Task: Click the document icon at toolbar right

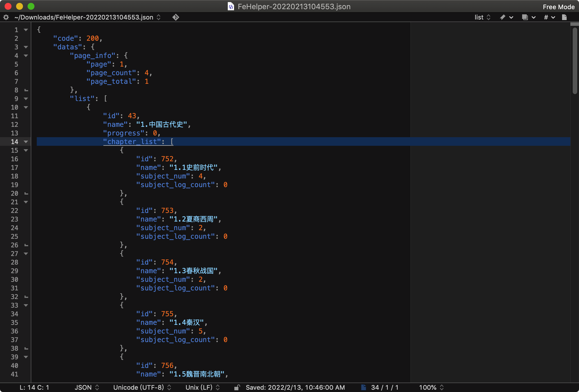Action: pos(564,17)
